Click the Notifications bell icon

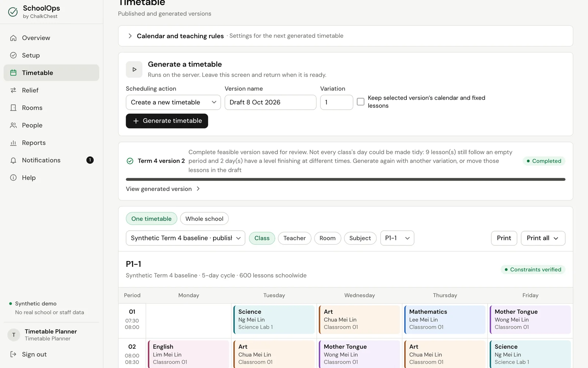13,160
